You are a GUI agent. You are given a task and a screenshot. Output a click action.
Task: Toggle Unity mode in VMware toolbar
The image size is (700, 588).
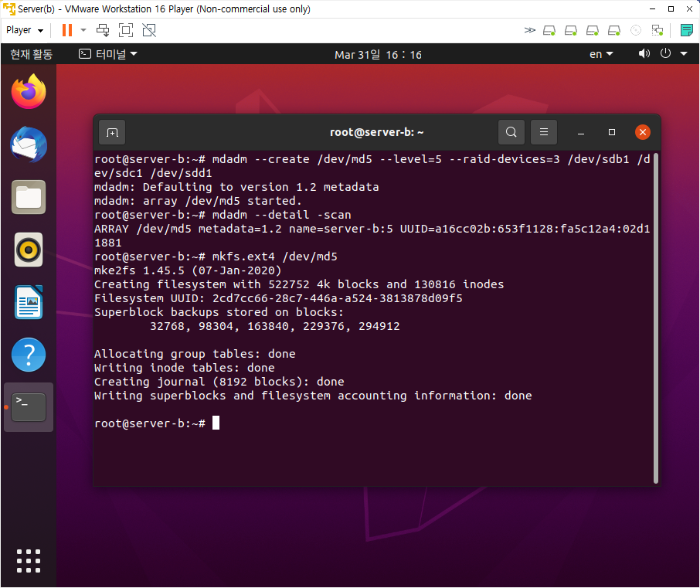pyautogui.click(x=149, y=30)
